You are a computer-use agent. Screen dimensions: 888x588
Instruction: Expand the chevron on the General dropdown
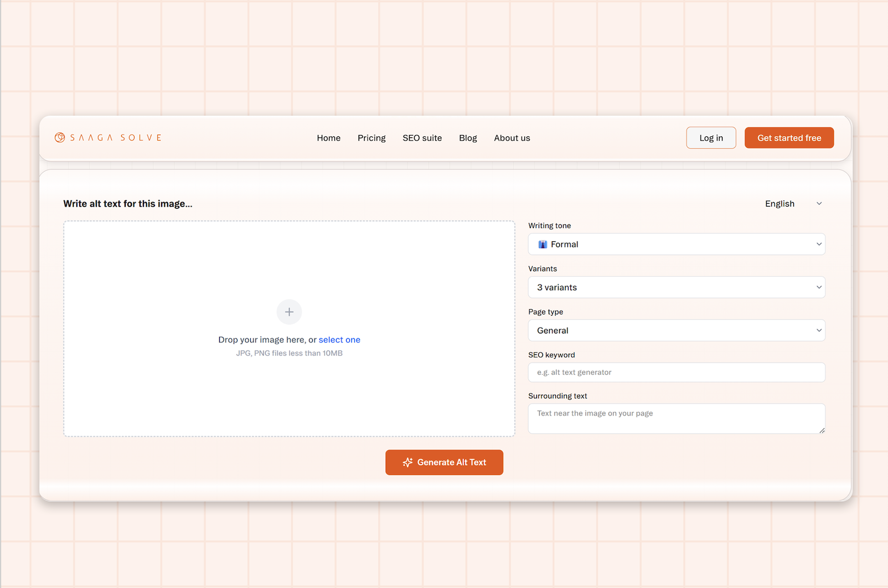[x=818, y=331]
